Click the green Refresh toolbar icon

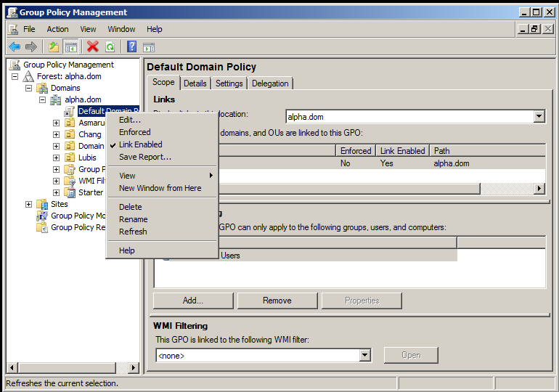[x=110, y=46]
